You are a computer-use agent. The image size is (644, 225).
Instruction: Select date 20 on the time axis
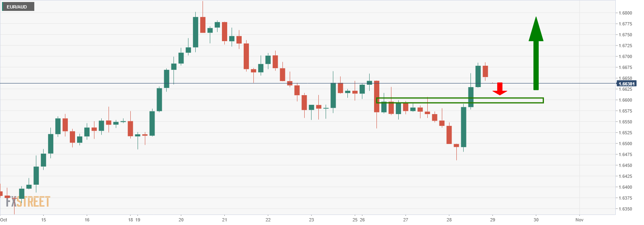[181, 220]
